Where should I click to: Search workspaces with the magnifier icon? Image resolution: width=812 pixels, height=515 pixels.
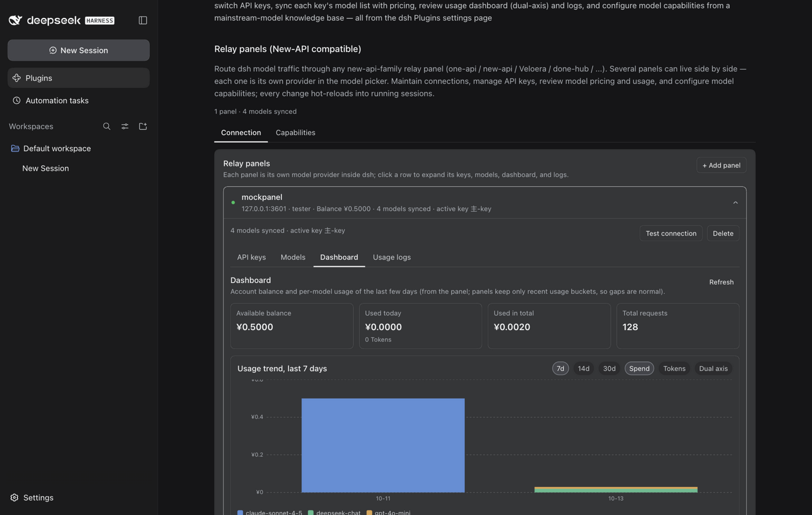pyautogui.click(x=107, y=126)
